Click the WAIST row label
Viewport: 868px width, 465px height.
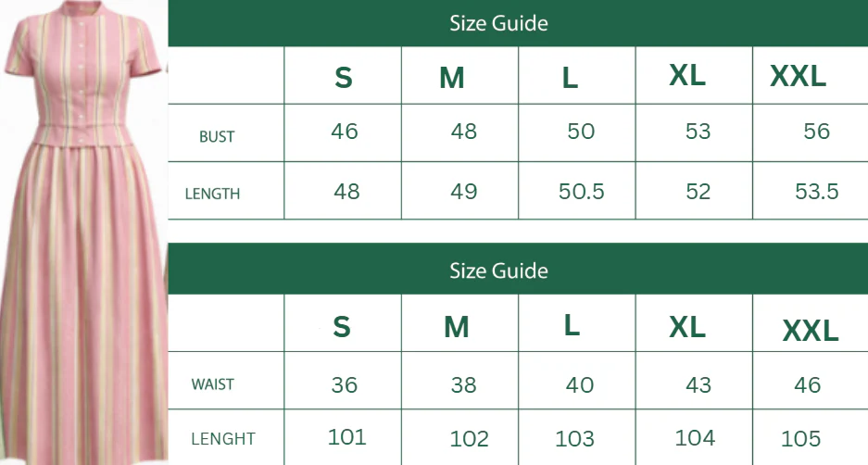click(x=212, y=384)
